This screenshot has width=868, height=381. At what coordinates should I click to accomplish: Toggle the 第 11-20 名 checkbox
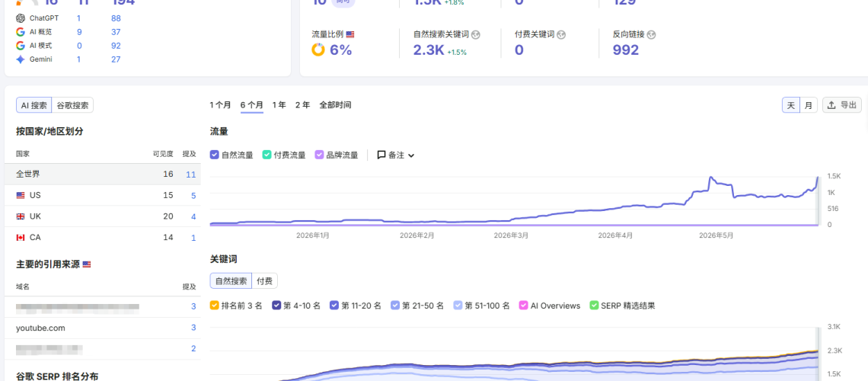tap(333, 305)
